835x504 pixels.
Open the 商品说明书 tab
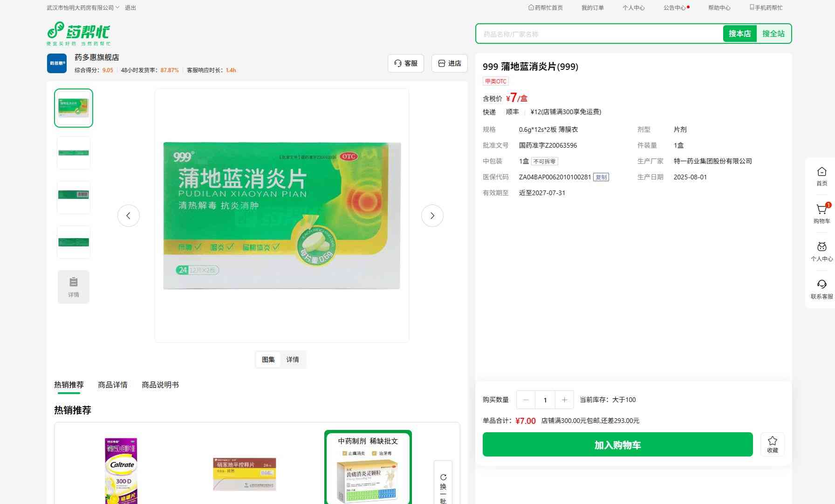tap(160, 385)
